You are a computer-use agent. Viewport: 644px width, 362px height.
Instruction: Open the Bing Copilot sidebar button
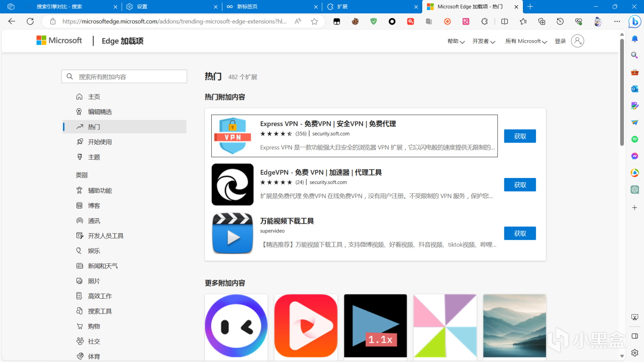tap(634, 22)
